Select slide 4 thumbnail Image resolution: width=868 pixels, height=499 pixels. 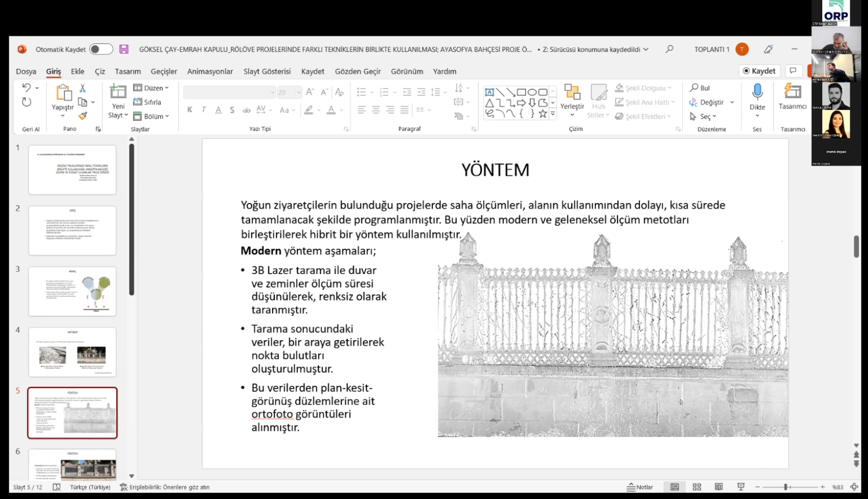coord(72,352)
